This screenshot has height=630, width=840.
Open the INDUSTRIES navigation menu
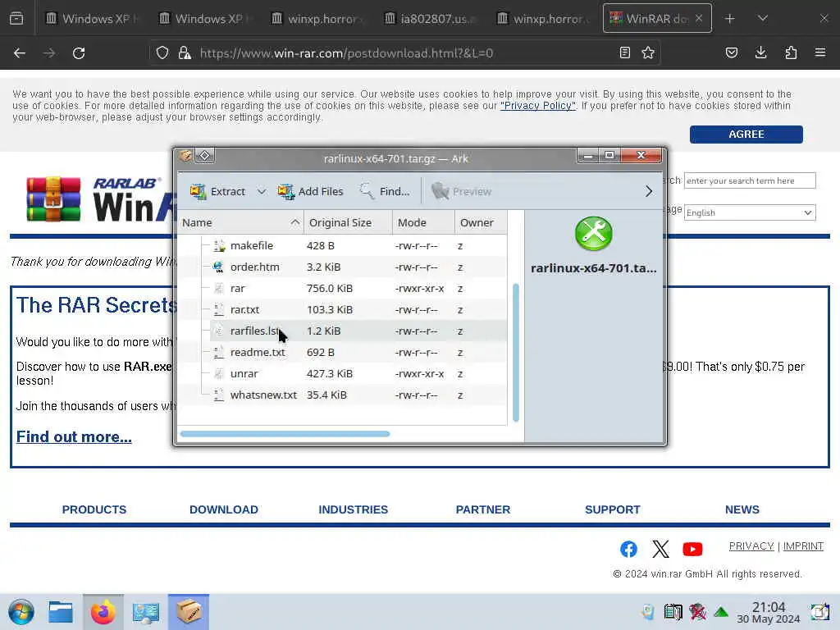(353, 509)
